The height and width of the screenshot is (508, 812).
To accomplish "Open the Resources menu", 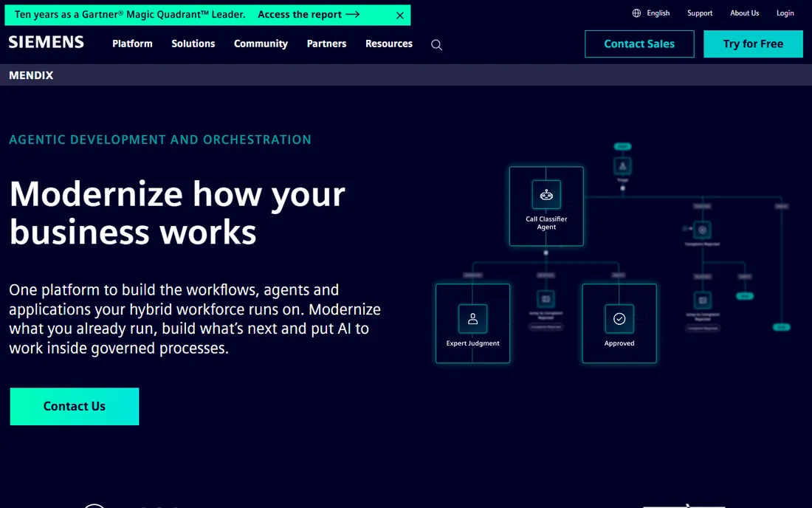I will click(x=389, y=44).
